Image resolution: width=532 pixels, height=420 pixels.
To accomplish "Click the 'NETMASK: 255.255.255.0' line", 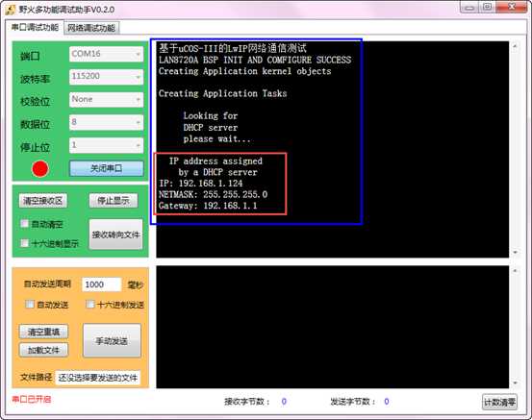I will [x=213, y=194].
